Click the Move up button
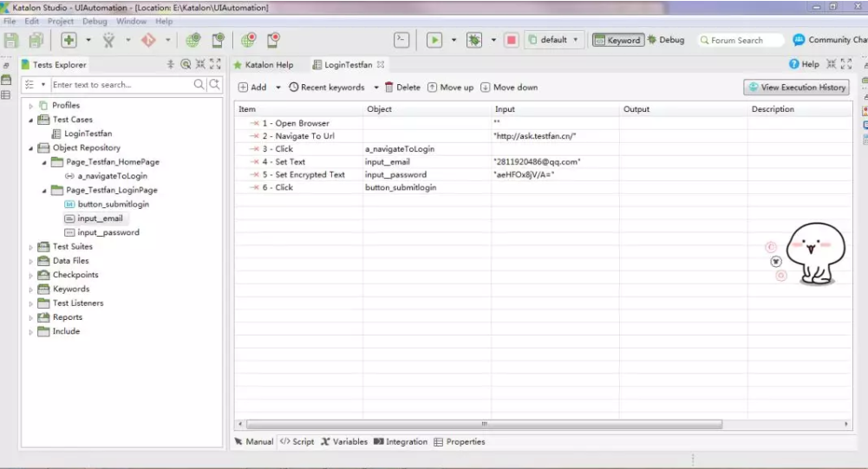868x469 pixels. coord(451,88)
